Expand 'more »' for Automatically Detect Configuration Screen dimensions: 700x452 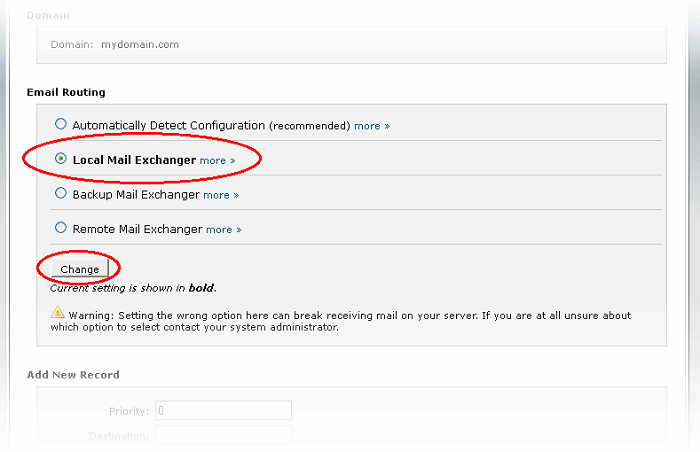click(371, 126)
